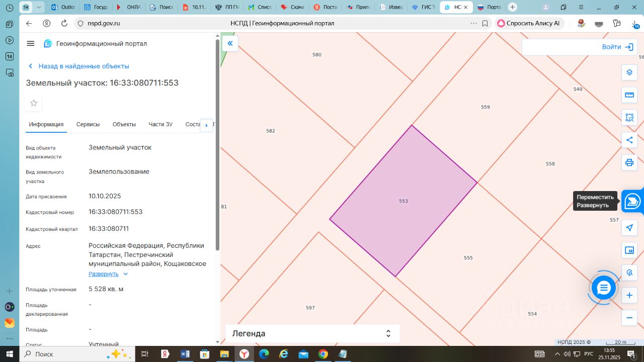Open Windows notification center
This screenshot has height=362, width=644.
pyautogui.click(x=632, y=354)
